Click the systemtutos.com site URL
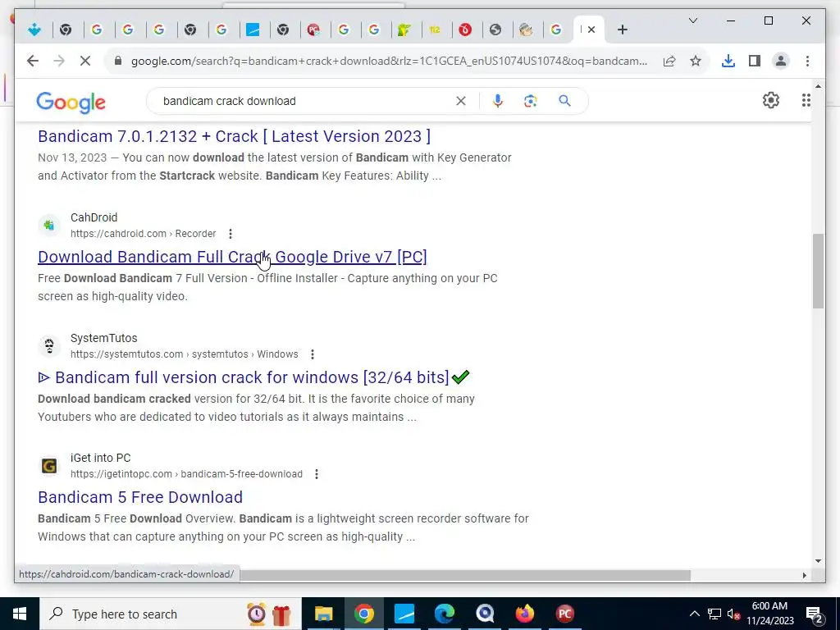 (185, 354)
